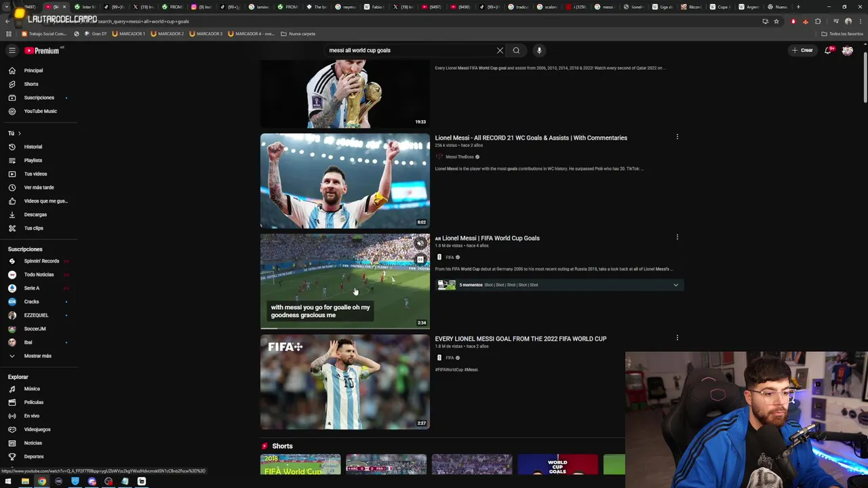Open options for FIFA World Cup Goals video
Viewport: 868px width, 488px height.
(x=677, y=237)
